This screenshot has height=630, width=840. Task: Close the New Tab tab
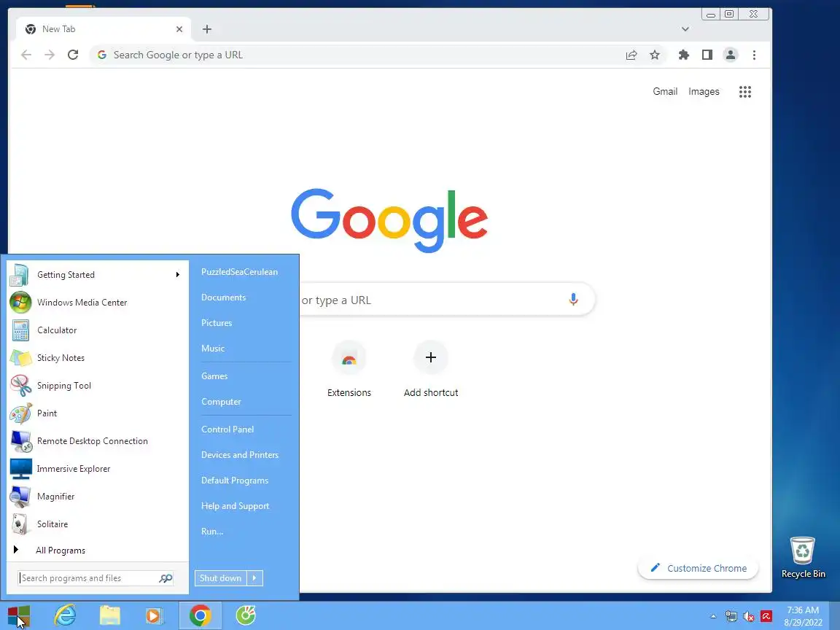click(179, 29)
